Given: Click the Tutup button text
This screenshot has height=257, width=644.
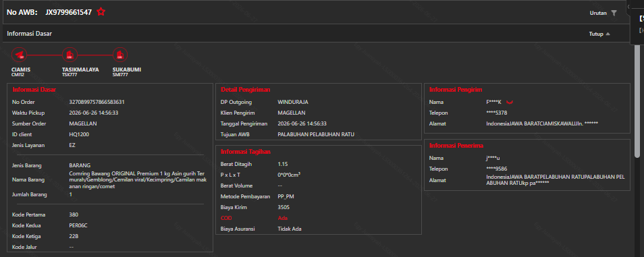Looking at the screenshot, I should [x=596, y=34].
